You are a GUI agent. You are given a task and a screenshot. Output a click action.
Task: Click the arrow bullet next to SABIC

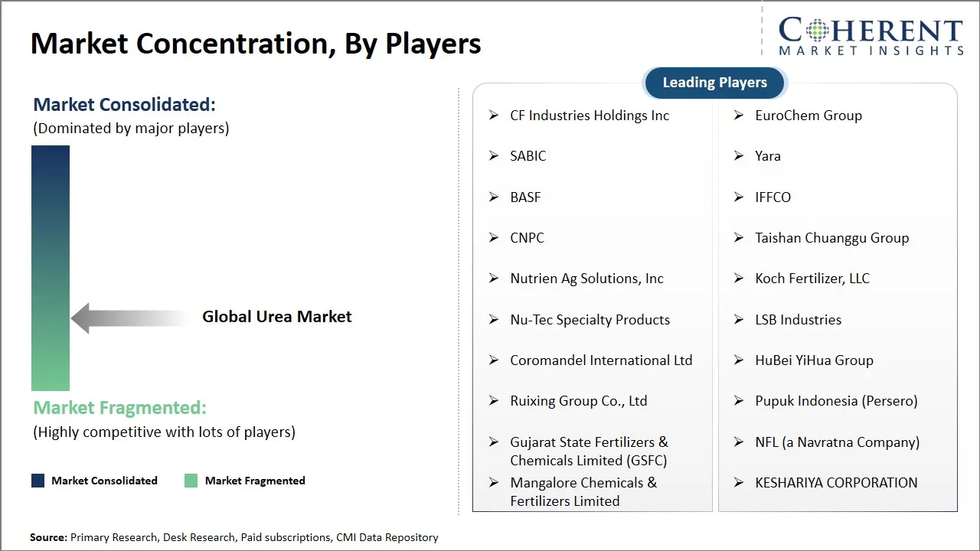494,156
